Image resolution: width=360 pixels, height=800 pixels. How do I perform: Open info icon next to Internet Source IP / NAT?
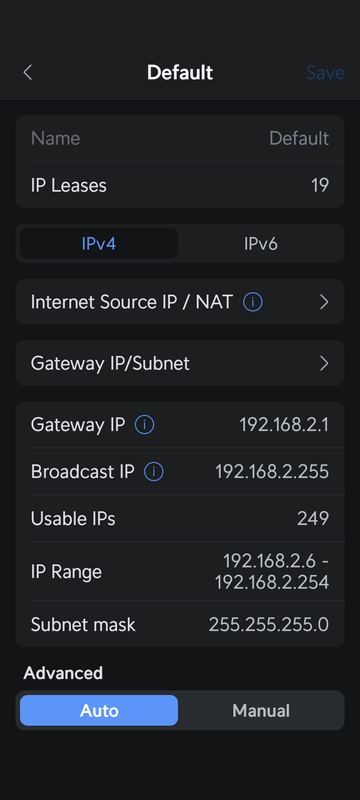(x=252, y=302)
